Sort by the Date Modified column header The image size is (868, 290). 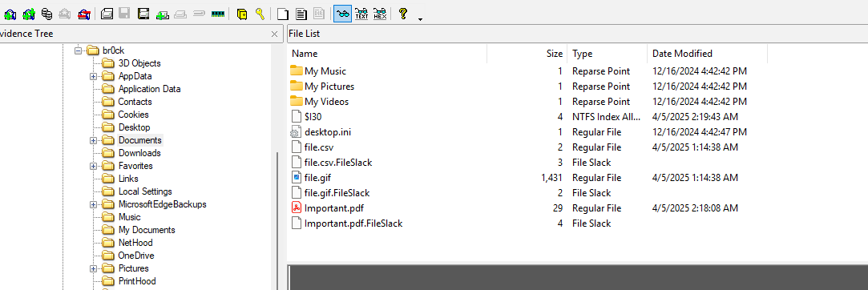point(707,54)
